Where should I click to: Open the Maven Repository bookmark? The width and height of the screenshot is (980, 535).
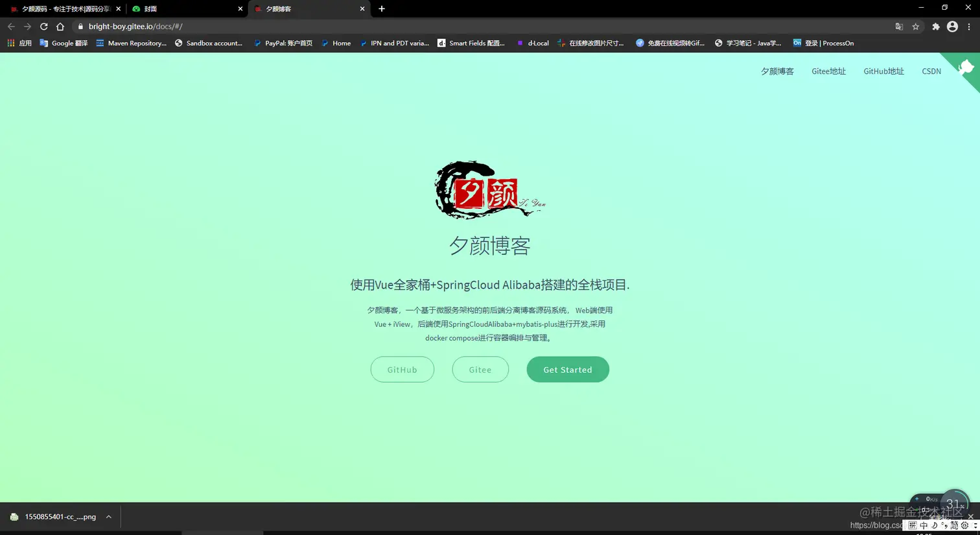pos(132,43)
